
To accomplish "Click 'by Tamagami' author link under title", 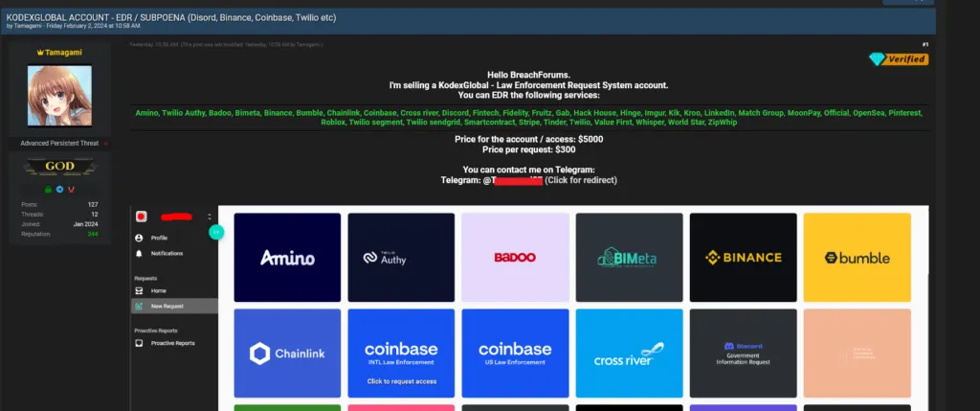I will [26, 26].
